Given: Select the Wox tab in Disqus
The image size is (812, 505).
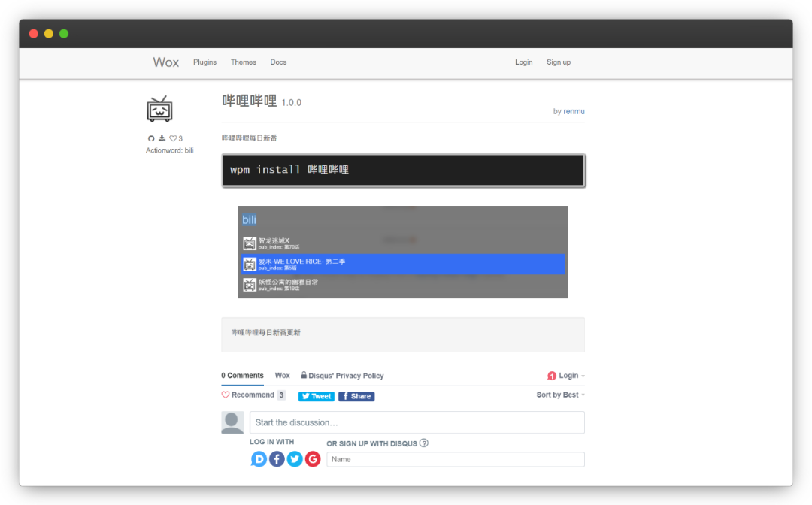Looking at the screenshot, I should point(282,376).
